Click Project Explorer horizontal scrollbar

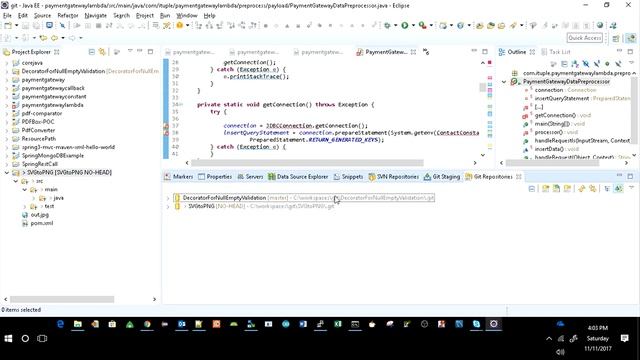tap(62, 299)
